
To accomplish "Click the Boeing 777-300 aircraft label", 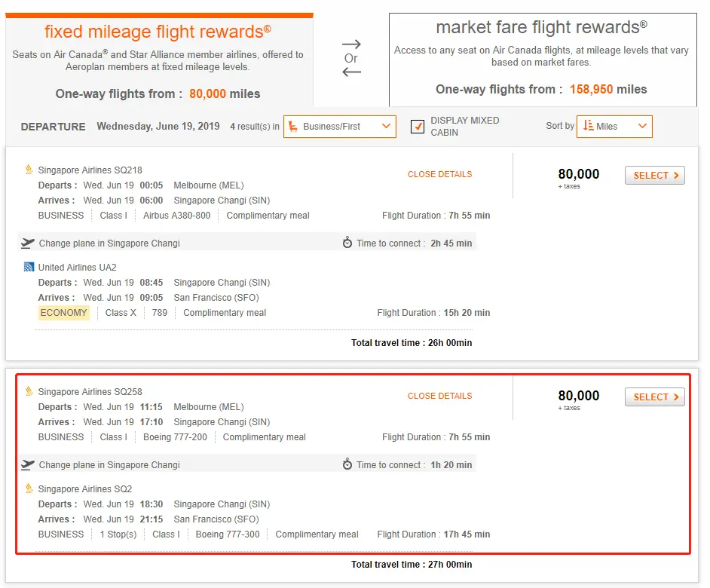I will pyautogui.click(x=228, y=534).
